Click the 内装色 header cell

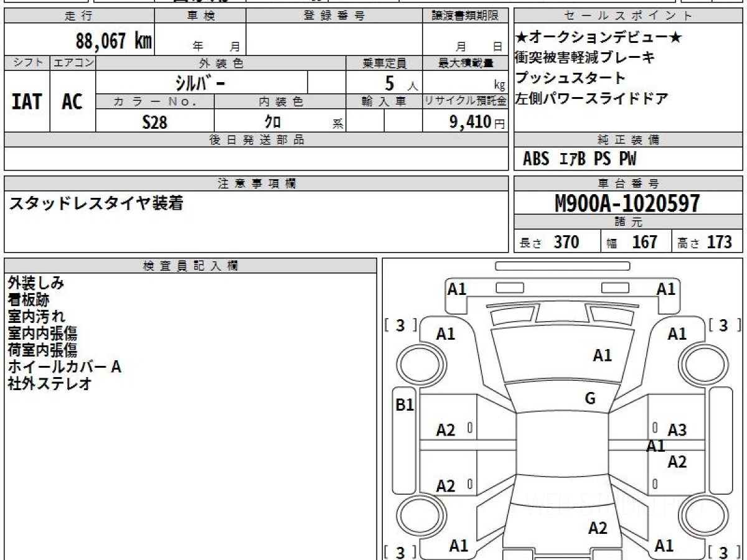(280, 101)
